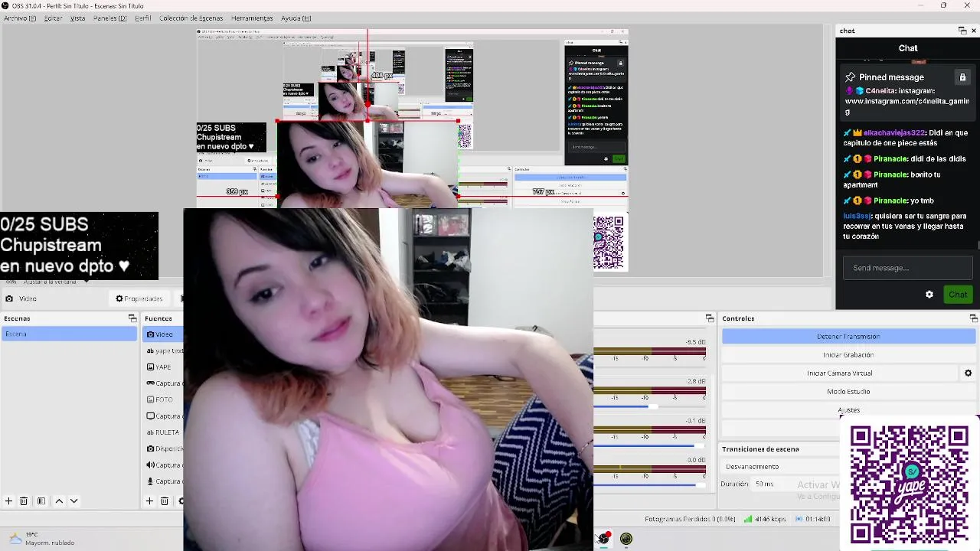Click the green network bars status icon
The width and height of the screenshot is (980, 551).
748,519
